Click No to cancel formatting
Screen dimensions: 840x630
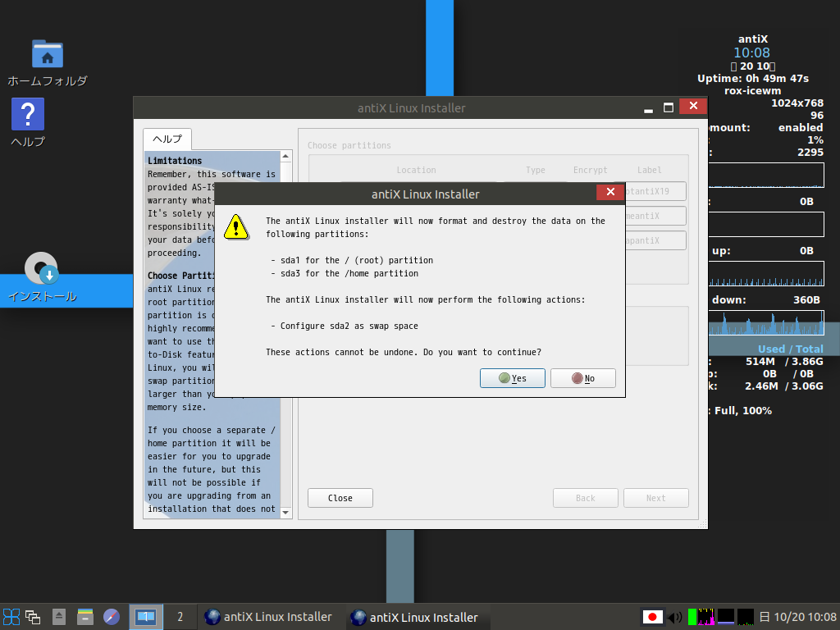(x=583, y=378)
